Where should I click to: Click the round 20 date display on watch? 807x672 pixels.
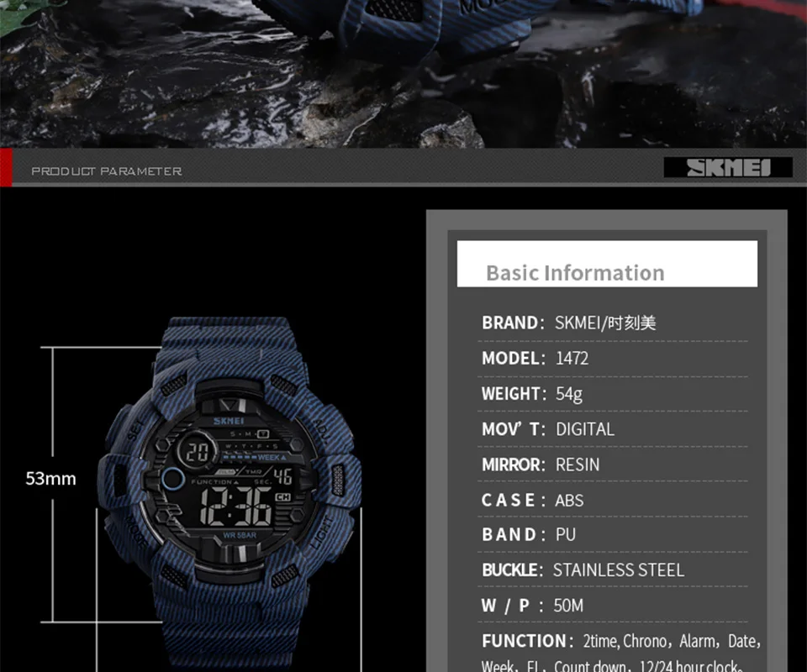tap(197, 452)
